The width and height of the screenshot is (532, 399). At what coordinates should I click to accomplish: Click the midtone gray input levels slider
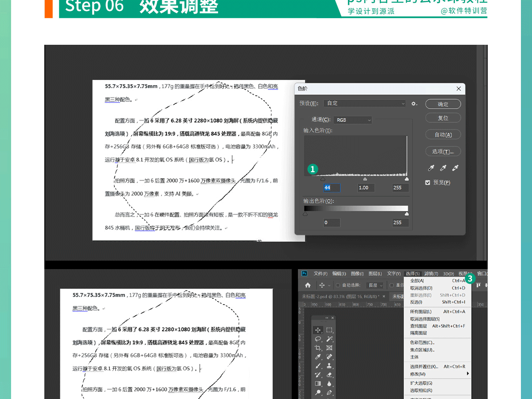[x=365, y=179]
